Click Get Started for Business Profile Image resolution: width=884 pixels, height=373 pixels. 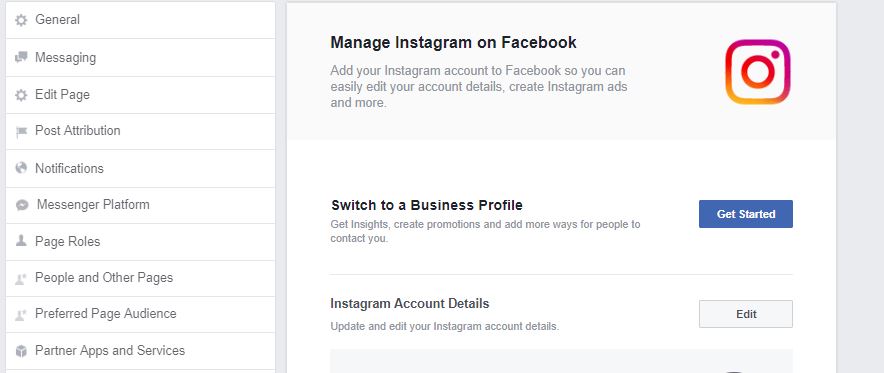(x=746, y=214)
